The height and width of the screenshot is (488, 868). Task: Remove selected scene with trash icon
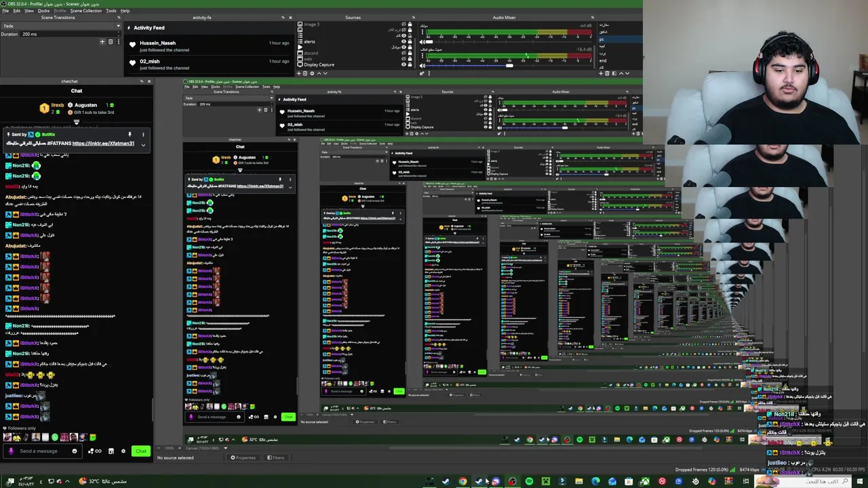608,73
